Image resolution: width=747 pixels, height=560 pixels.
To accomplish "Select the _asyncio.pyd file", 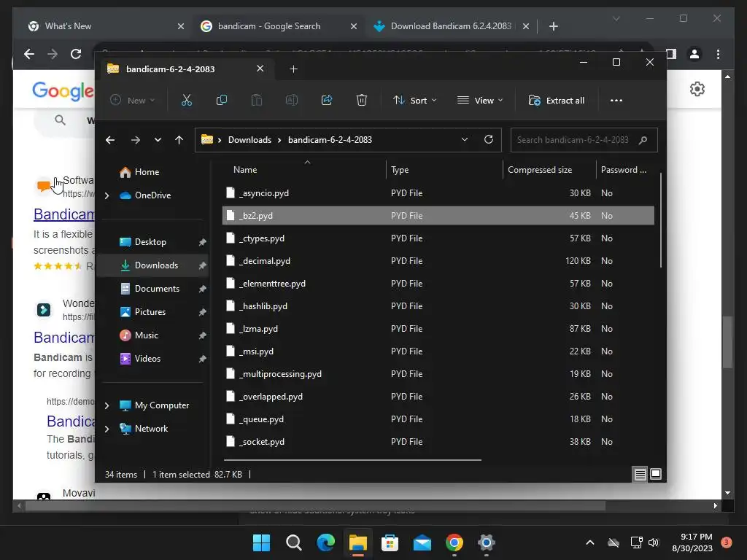I will click(438, 192).
